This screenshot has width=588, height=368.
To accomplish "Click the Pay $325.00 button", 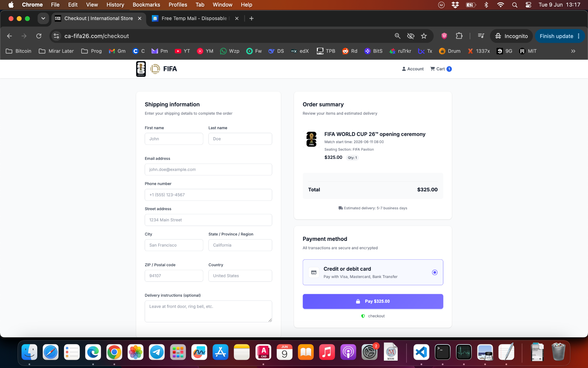I will pos(373,301).
